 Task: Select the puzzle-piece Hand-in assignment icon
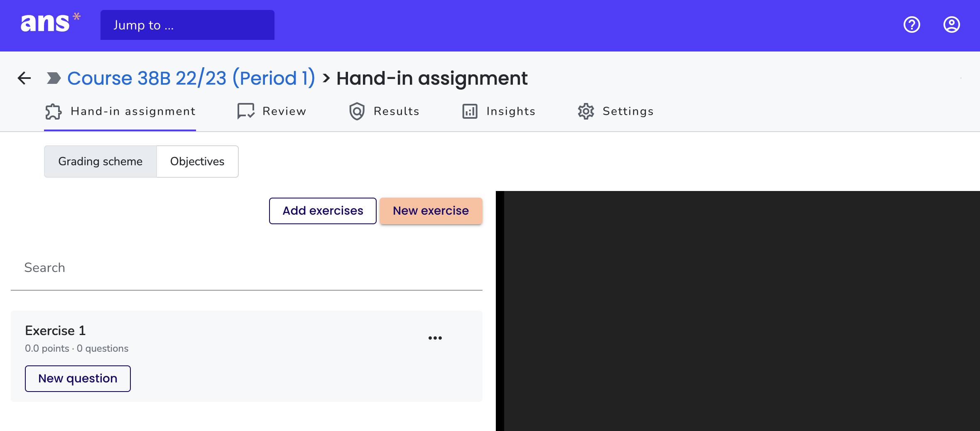(x=54, y=111)
